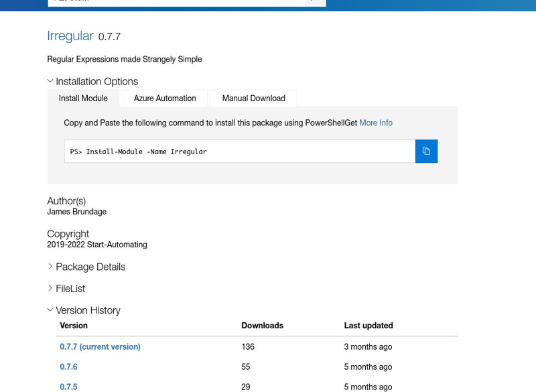Collapse the Version History section

point(84,310)
